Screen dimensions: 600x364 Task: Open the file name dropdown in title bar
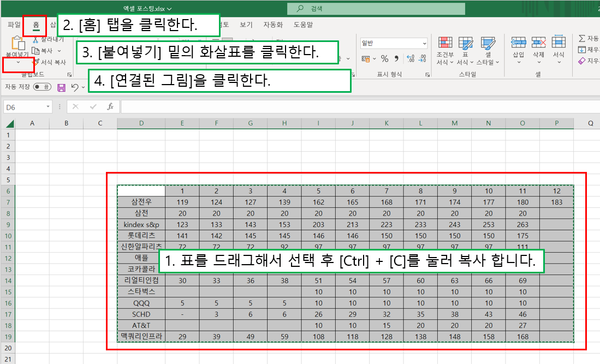169,8
